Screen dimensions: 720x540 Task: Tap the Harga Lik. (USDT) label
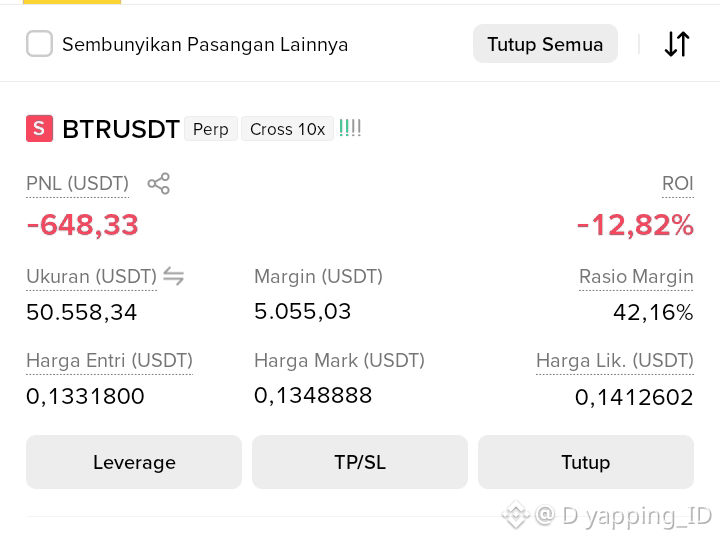click(x=615, y=360)
